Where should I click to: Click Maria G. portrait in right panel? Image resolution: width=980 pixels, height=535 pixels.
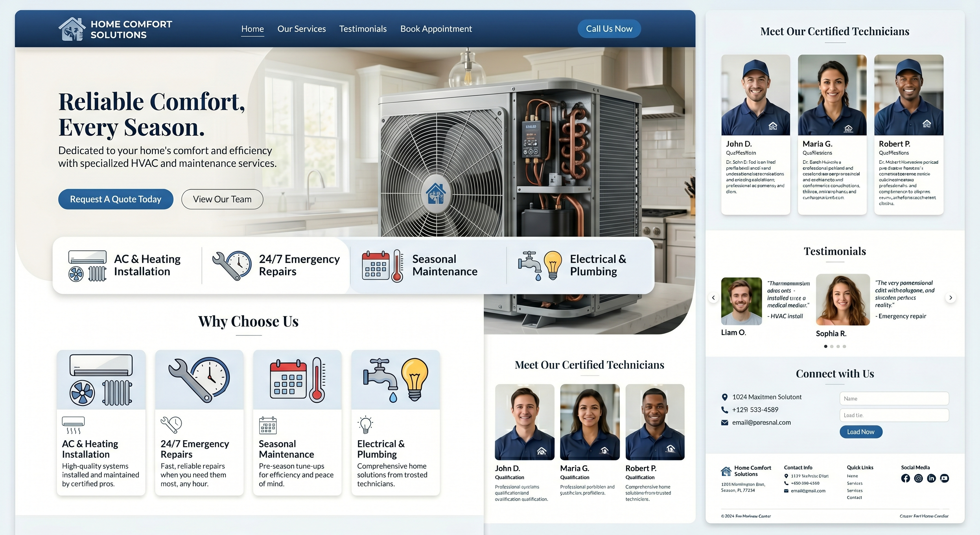pyautogui.click(x=832, y=95)
